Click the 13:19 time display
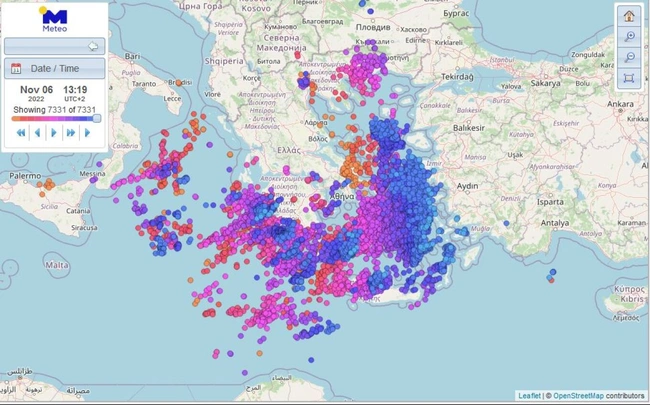The height and width of the screenshot is (405, 650). (77, 90)
